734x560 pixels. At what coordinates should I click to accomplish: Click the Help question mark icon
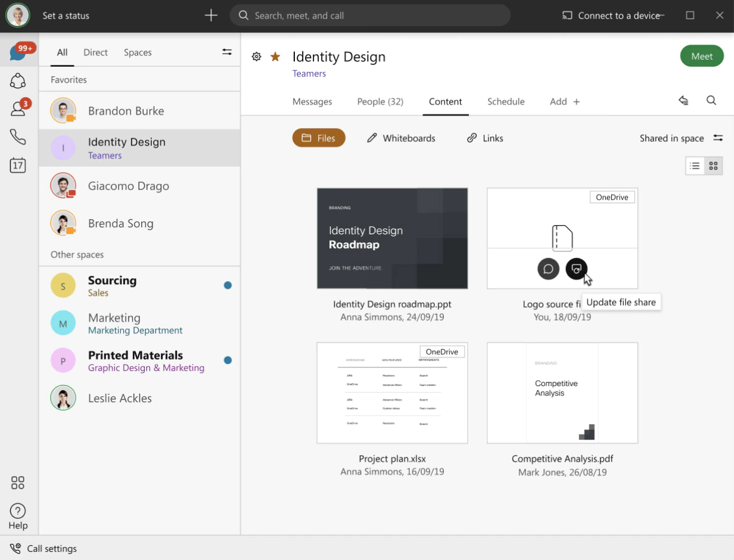coord(18,511)
